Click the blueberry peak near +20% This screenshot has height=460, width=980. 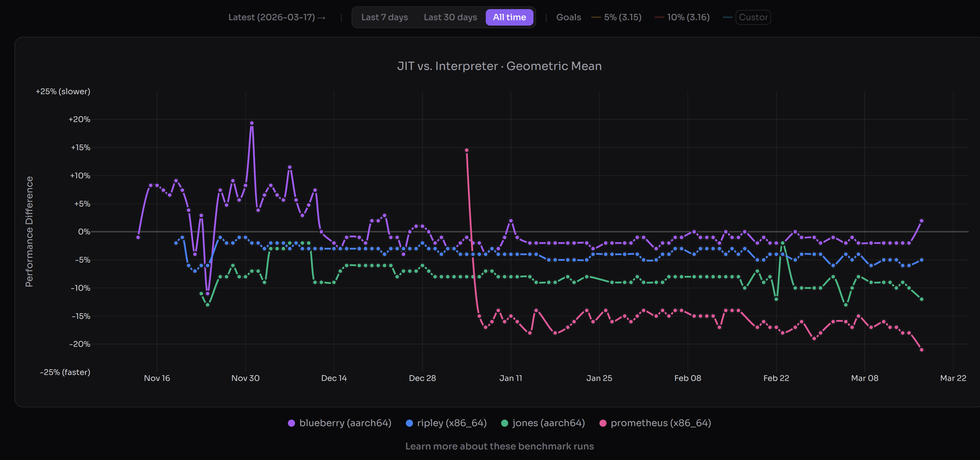pos(252,123)
